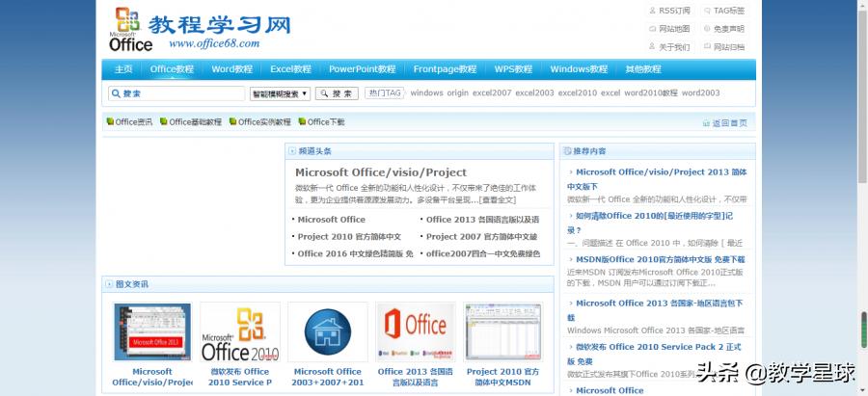Open 微软发布 Office 2010 Service Pack 2 article

[654, 354]
